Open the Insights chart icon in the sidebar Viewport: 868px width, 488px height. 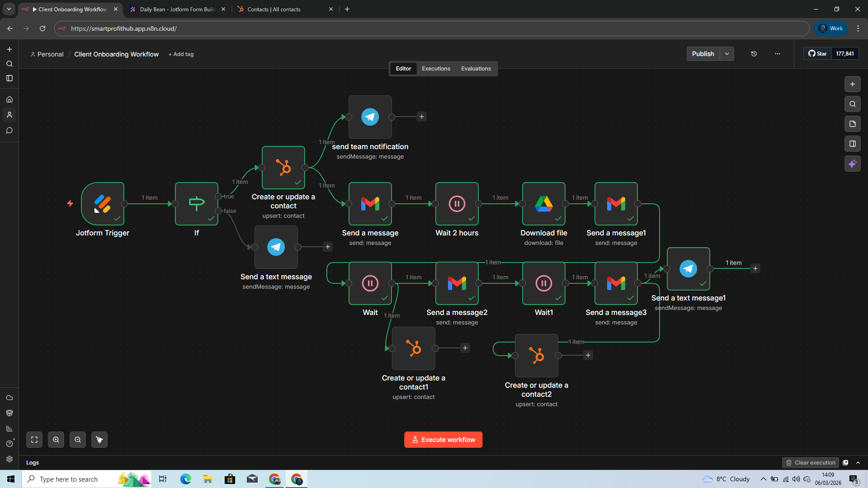[9, 428]
